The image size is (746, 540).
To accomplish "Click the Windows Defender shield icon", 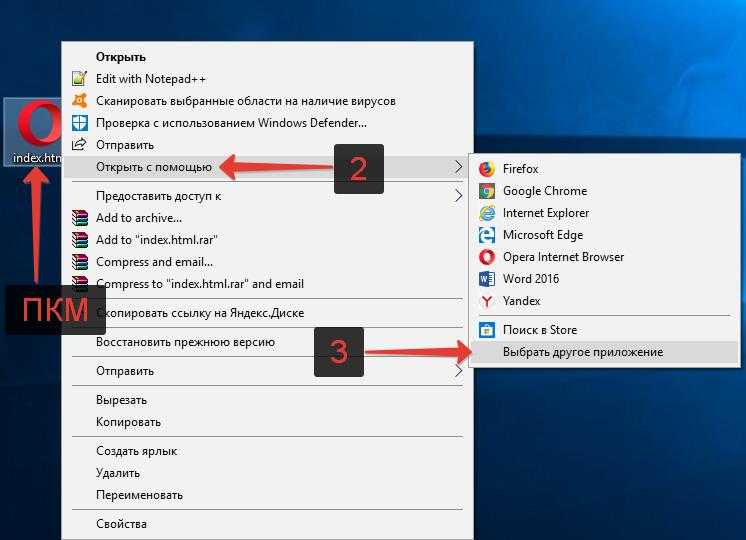I will (x=79, y=123).
